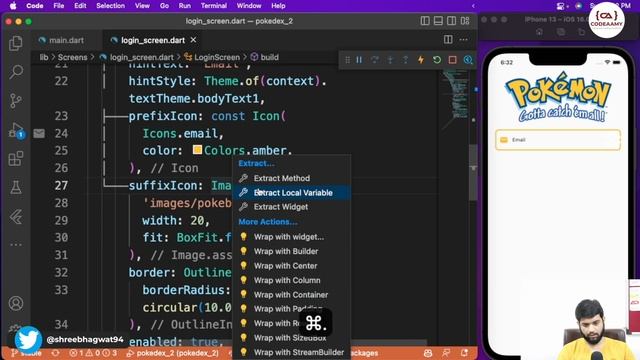This screenshot has height=360, width=640.
Task: Select Wrap with Padding action
Action: [x=291, y=309]
